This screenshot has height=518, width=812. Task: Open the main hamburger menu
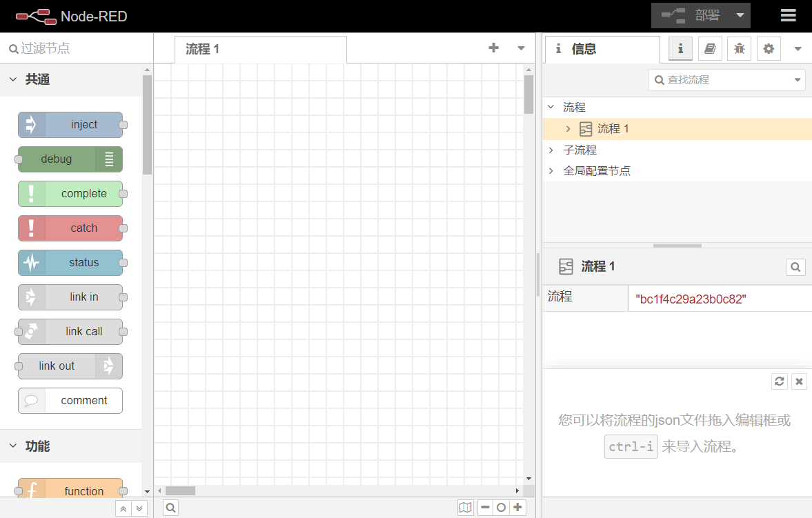tap(788, 16)
